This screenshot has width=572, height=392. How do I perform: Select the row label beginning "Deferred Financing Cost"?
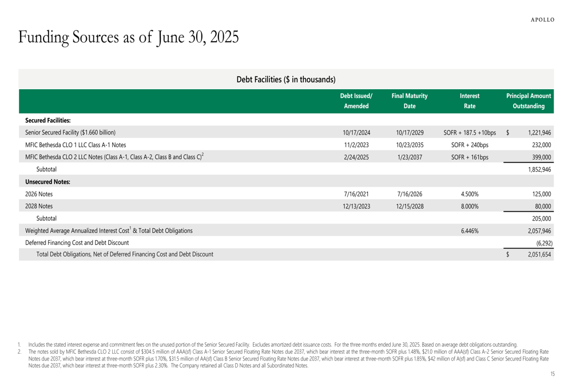point(77,243)
